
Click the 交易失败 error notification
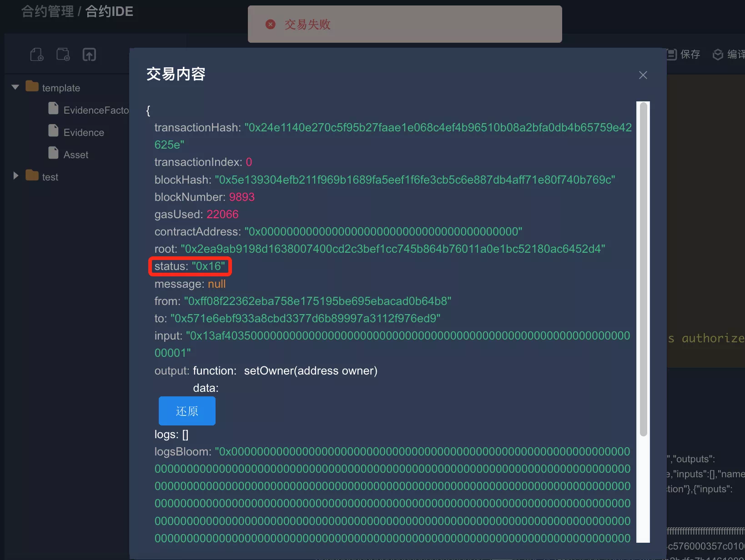[405, 24]
